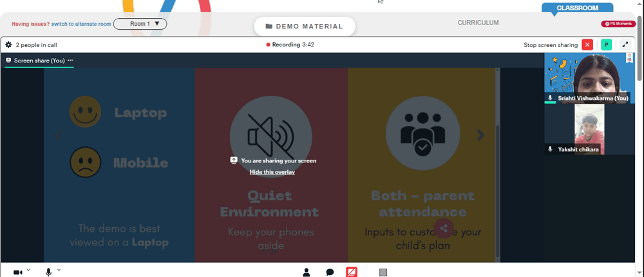Click the Recording 3:42 indicator
Image resolution: width=644 pixels, height=277 pixels.
tap(290, 44)
